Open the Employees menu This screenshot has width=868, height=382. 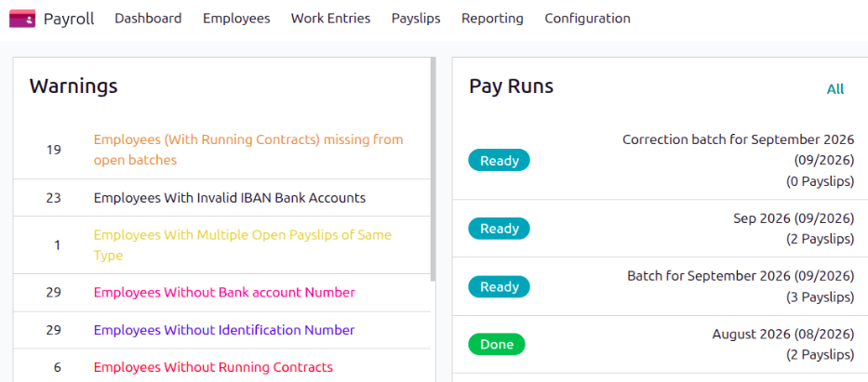point(236,19)
